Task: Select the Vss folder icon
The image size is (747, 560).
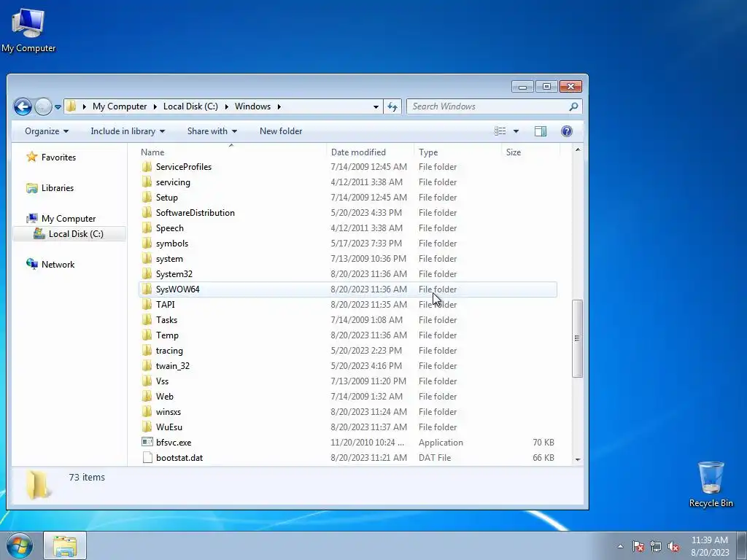Action: 147,381
